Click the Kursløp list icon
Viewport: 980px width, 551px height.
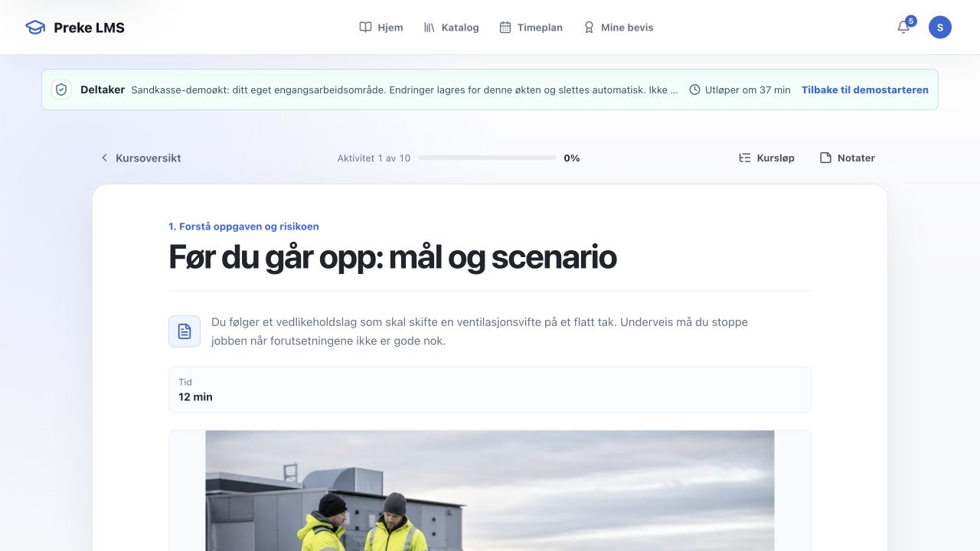(x=745, y=158)
